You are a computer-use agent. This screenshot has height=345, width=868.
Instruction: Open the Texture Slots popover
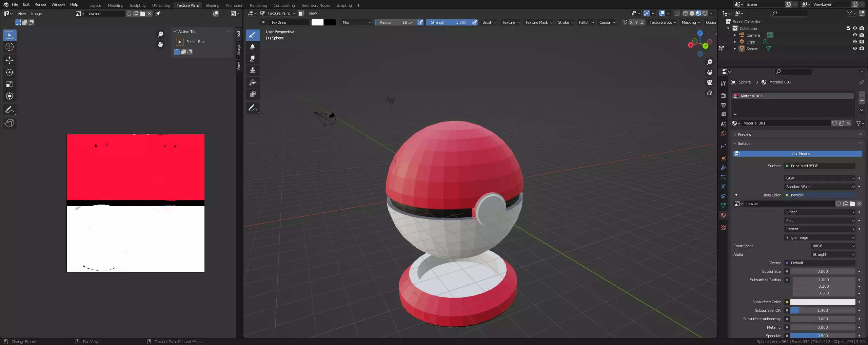click(663, 22)
